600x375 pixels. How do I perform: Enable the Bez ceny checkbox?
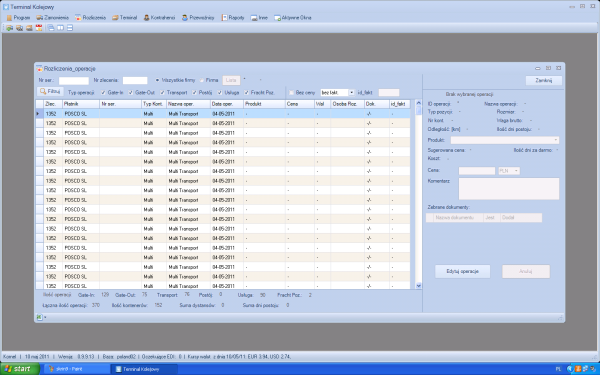pyautogui.click(x=291, y=93)
